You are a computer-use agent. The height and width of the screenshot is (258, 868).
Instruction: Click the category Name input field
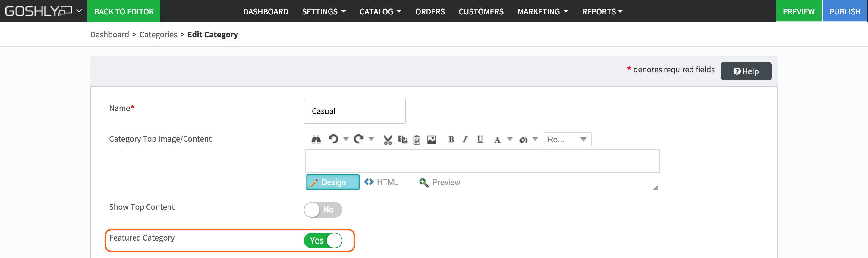(354, 111)
